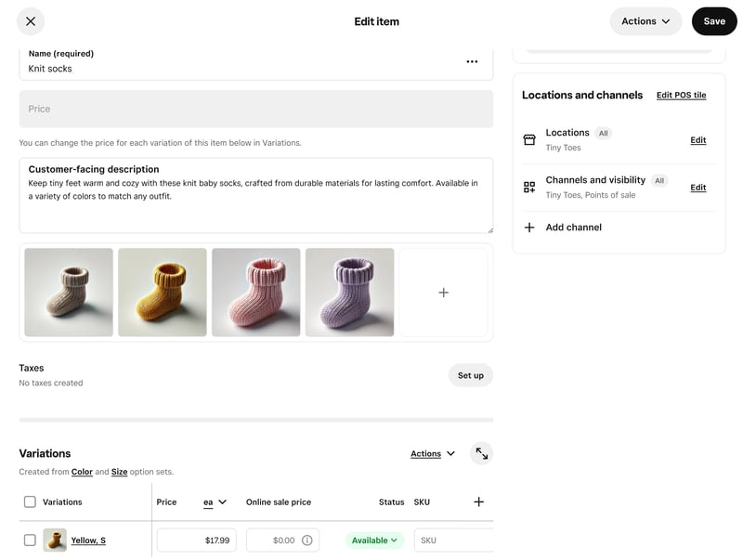Click the plus tile to add image
Image resolution: width=743 pixels, height=560 pixels.
pyautogui.click(x=443, y=293)
